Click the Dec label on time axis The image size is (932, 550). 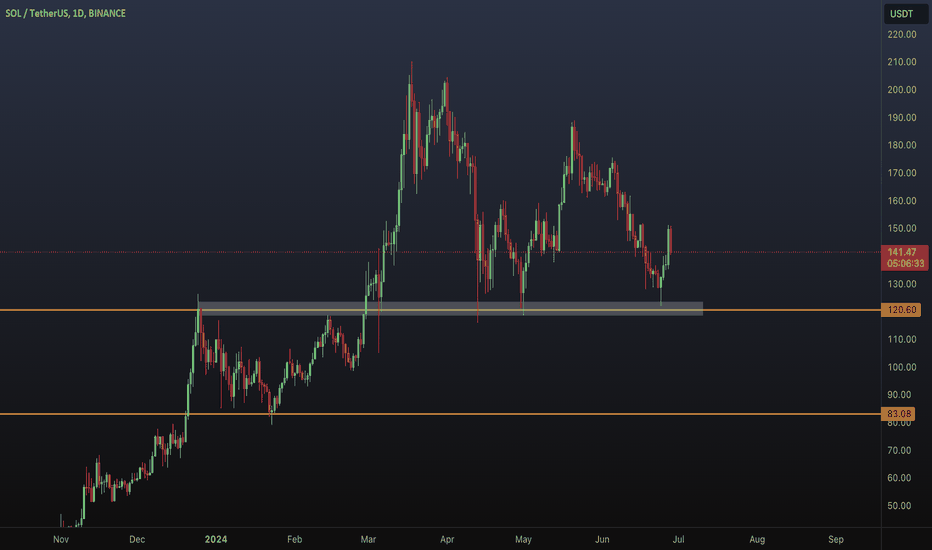coord(137,540)
